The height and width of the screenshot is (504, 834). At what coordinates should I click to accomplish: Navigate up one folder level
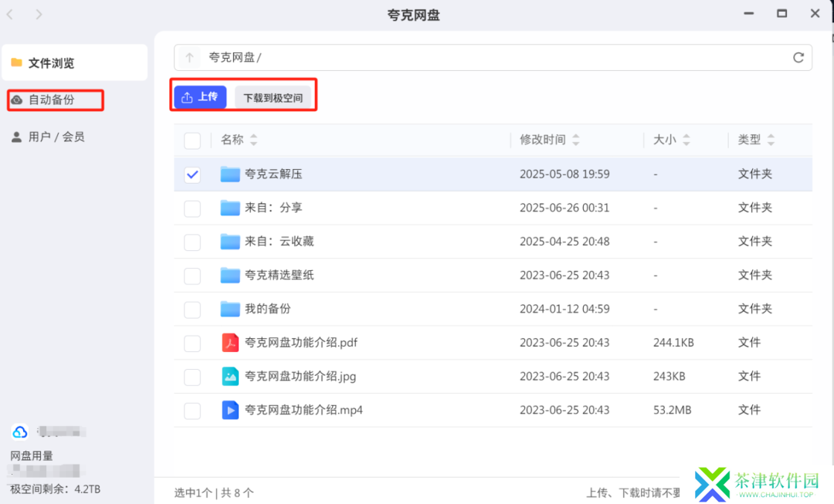[x=189, y=57]
